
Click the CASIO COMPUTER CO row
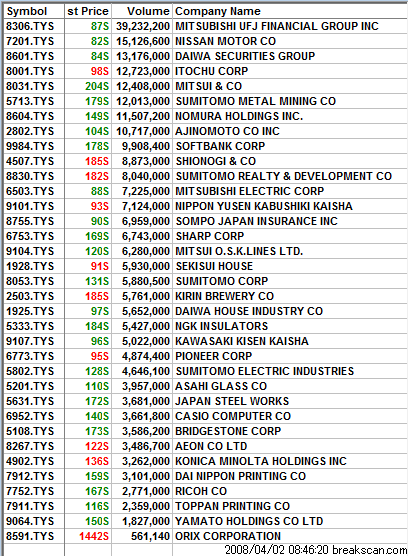click(206, 416)
